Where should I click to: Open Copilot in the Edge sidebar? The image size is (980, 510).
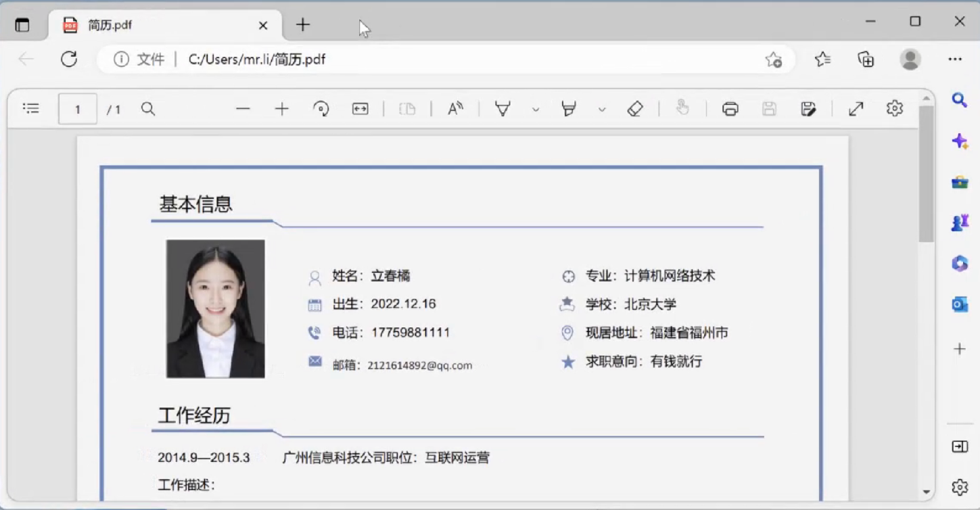(x=960, y=141)
